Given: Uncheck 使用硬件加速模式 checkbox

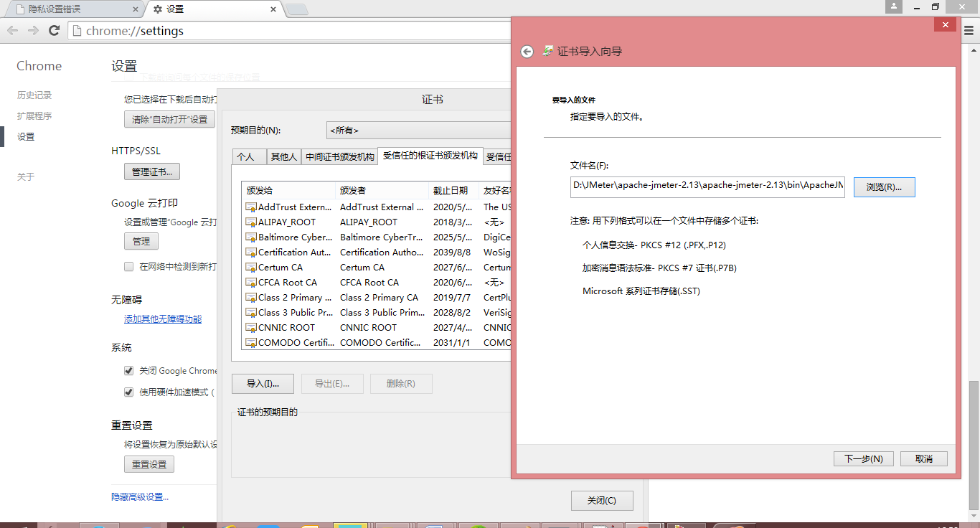Looking at the screenshot, I should click(129, 392).
